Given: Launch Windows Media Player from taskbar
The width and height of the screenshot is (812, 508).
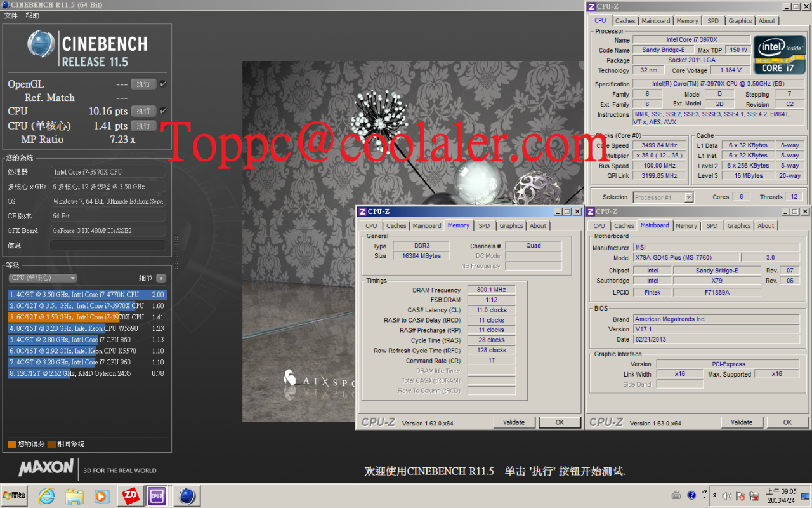Looking at the screenshot, I should tap(101, 495).
